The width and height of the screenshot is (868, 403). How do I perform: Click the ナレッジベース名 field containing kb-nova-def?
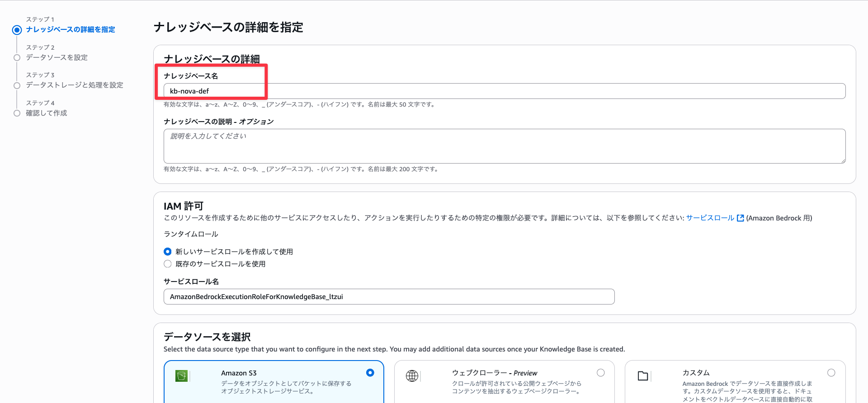coord(504,91)
